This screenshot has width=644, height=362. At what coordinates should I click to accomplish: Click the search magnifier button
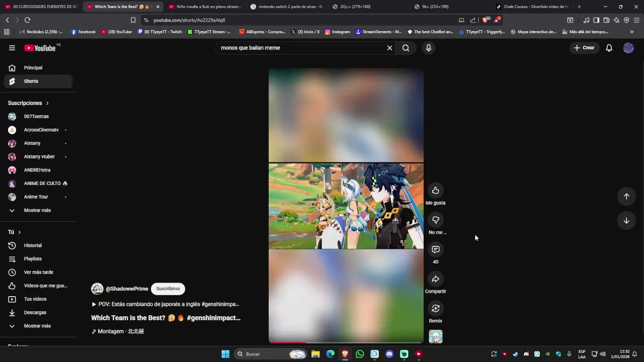point(406,48)
